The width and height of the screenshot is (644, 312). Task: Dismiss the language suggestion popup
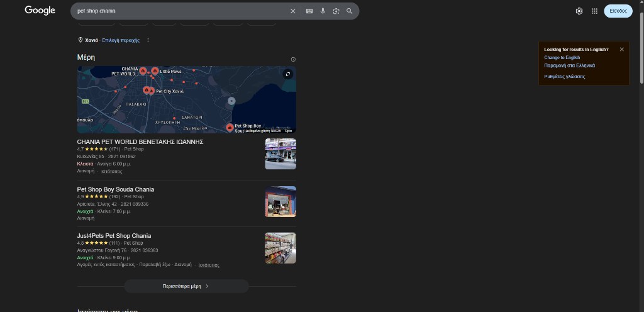pos(622,49)
